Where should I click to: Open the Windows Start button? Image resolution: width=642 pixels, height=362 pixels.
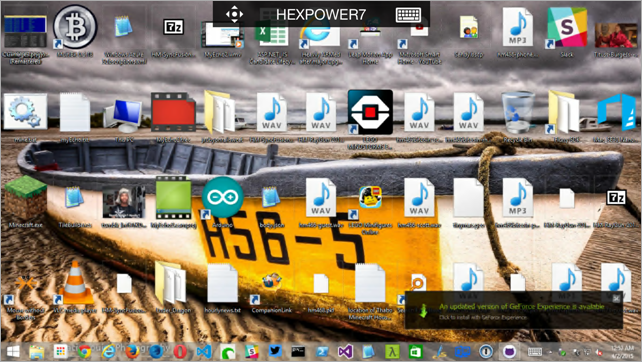point(13,352)
